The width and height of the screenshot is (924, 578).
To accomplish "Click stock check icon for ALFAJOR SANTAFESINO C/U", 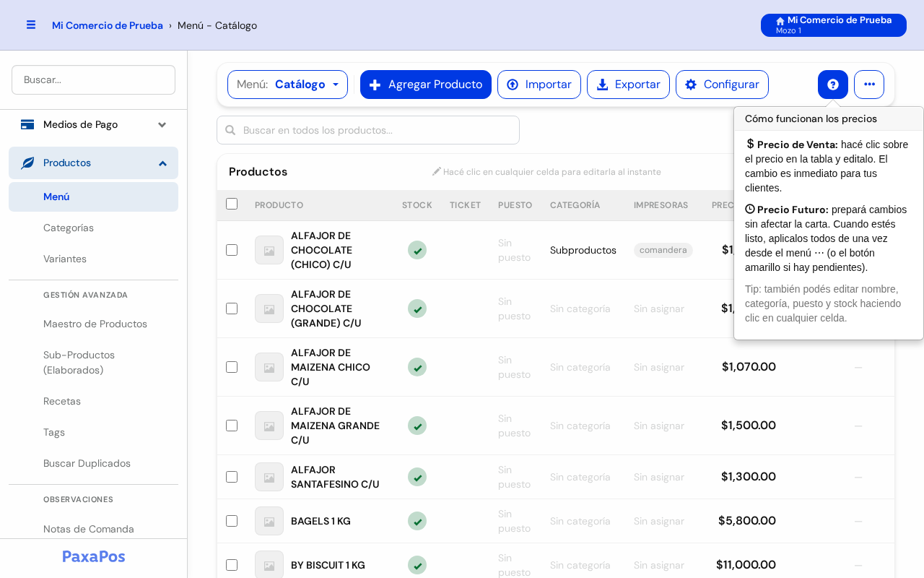I will (x=417, y=477).
